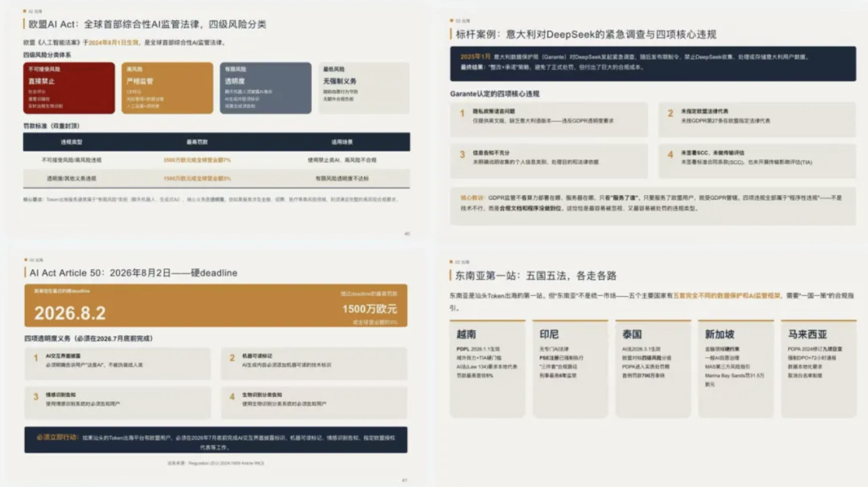Click the red '直接禁止' risk card
The width and height of the screenshot is (868, 487).
tap(69, 88)
